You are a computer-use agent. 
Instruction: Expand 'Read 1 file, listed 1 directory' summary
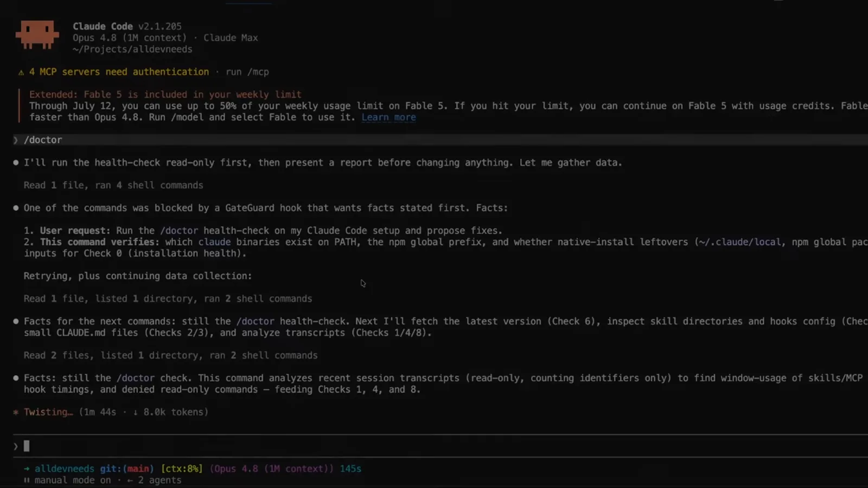point(168,299)
